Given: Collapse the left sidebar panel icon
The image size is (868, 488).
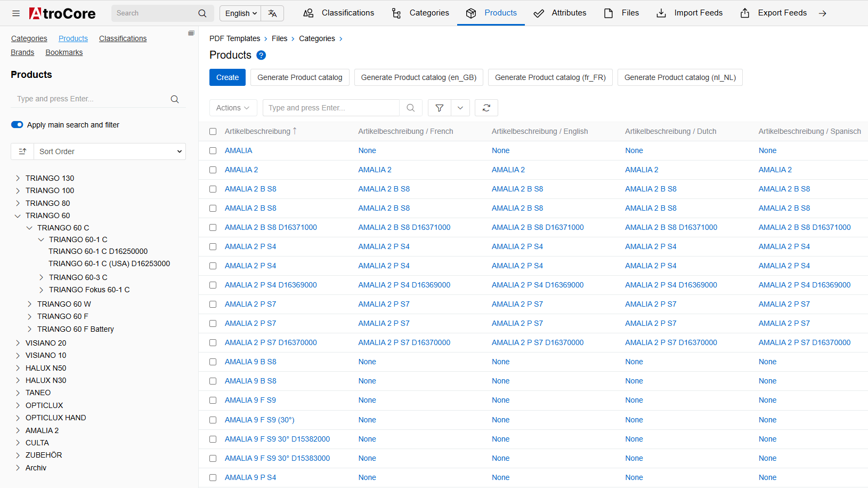Looking at the screenshot, I should coord(191,33).
